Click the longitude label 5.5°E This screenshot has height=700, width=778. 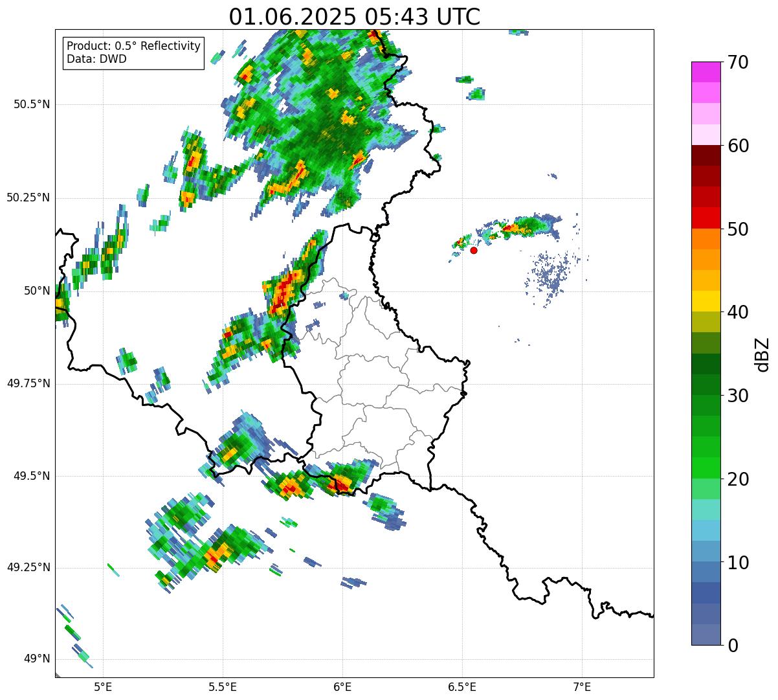tap(223, 686)
